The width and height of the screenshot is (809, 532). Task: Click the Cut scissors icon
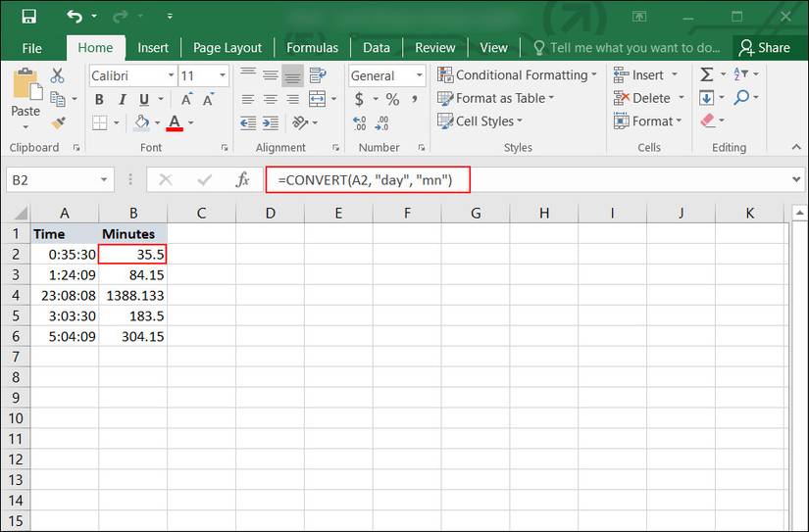[58, 75]
